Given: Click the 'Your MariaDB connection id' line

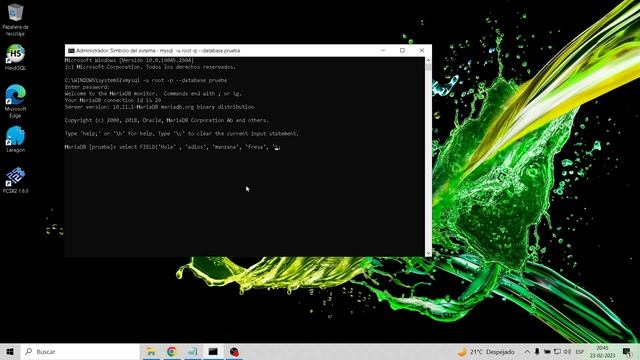Looking at the screenshot, I should tap(113, 100).
